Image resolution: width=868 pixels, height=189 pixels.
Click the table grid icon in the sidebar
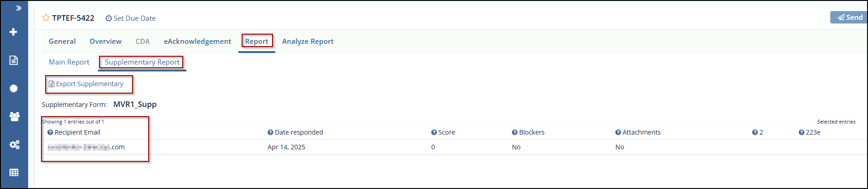pyautogui.click(x=14, y=172)
